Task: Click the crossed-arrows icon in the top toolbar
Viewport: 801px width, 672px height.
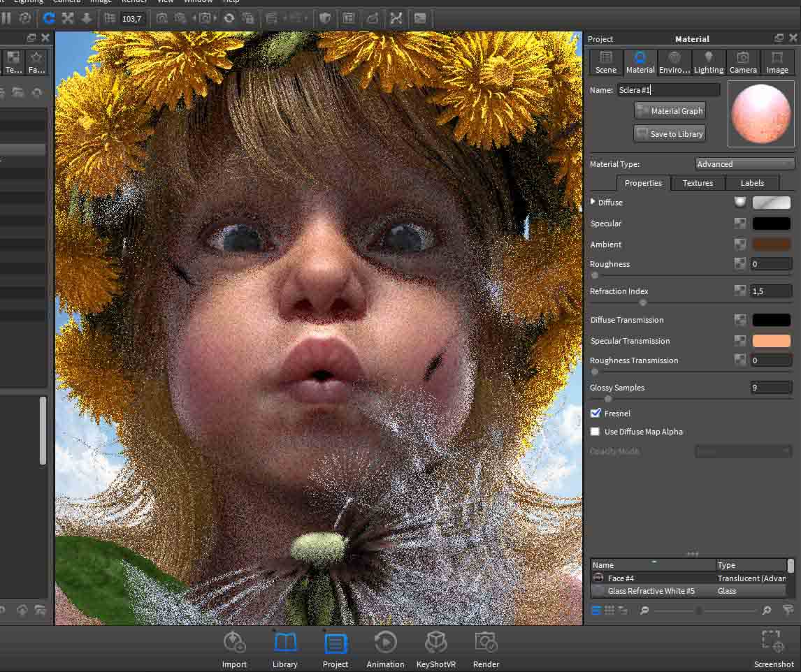Action: coord(396,18)
